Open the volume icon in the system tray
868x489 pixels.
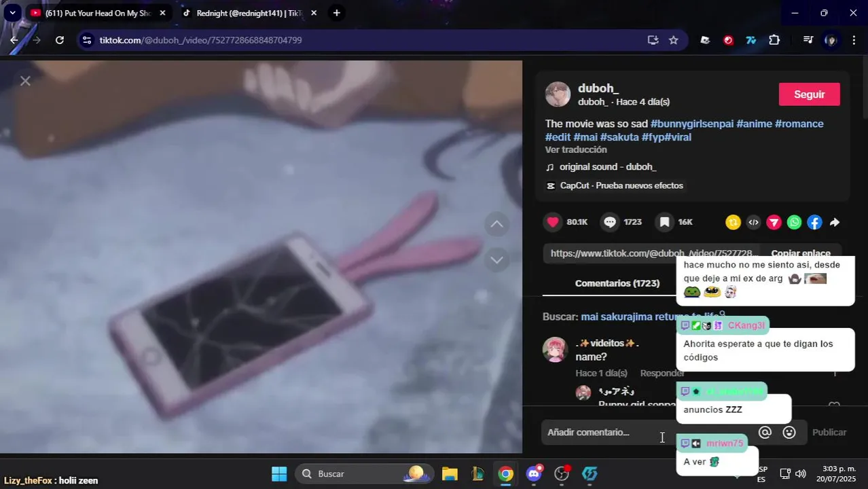click(x=801, y=473)
